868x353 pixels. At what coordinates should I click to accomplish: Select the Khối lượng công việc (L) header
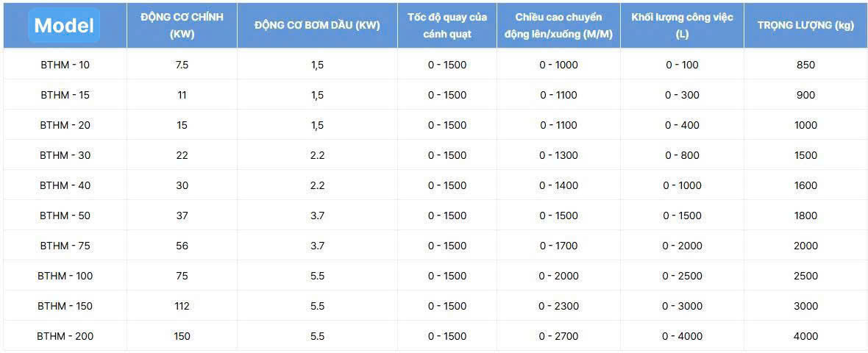point(682,26)
